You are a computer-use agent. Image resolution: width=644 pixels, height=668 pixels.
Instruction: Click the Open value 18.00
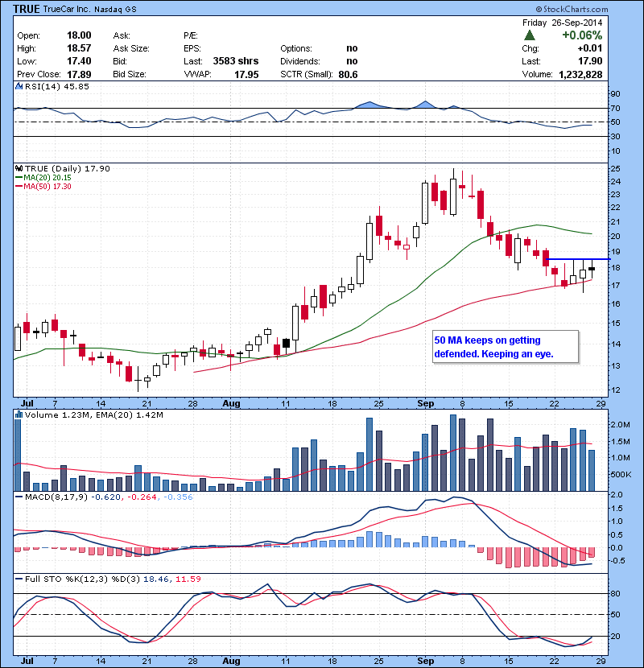(x=79, y=35)
